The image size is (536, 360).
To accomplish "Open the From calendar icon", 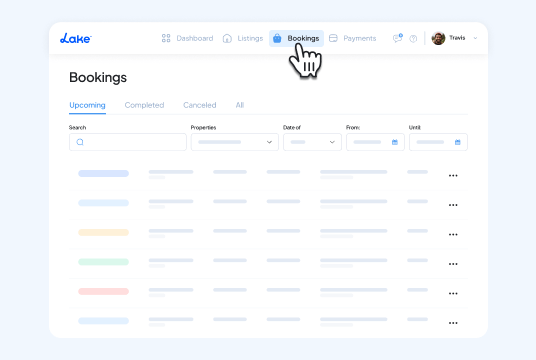I will 395,142.
